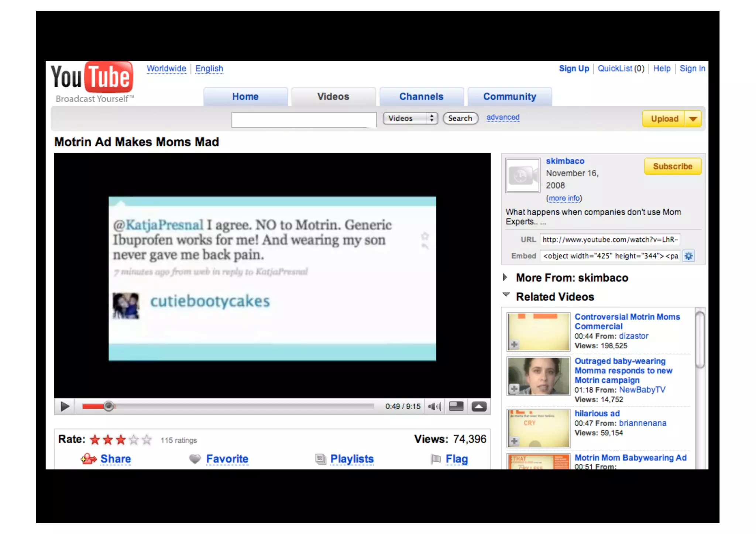Click the embed customize gear icon

pyautogui.click(x=688, y=256)
